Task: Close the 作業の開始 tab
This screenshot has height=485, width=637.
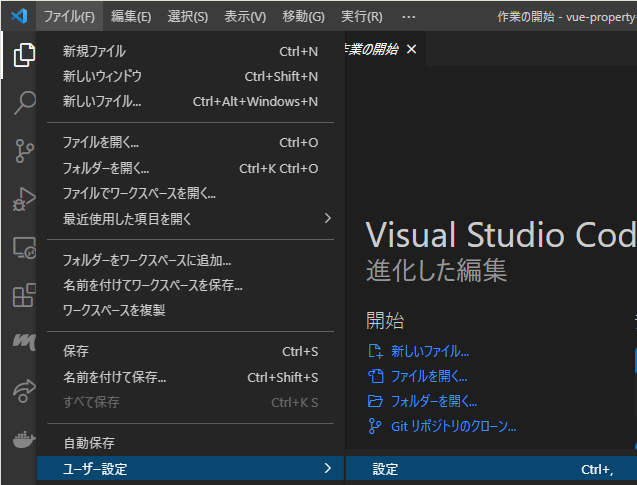Action: (412, 49)
